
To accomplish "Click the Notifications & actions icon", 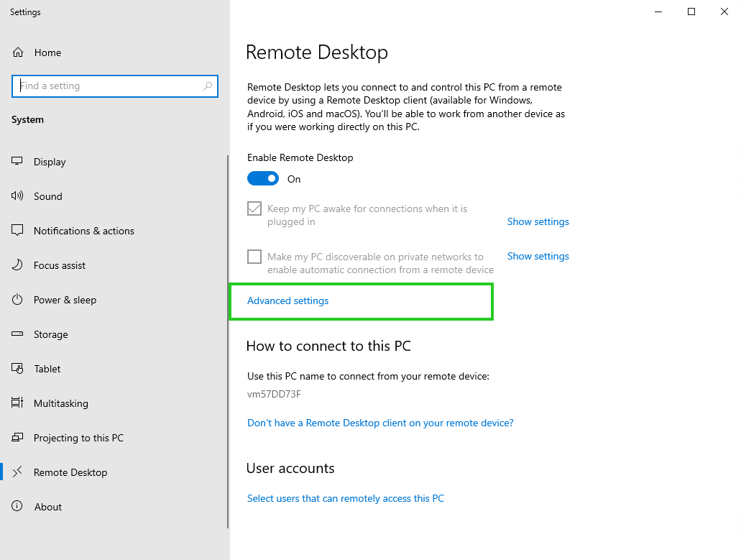I will [x=17, y=231].
